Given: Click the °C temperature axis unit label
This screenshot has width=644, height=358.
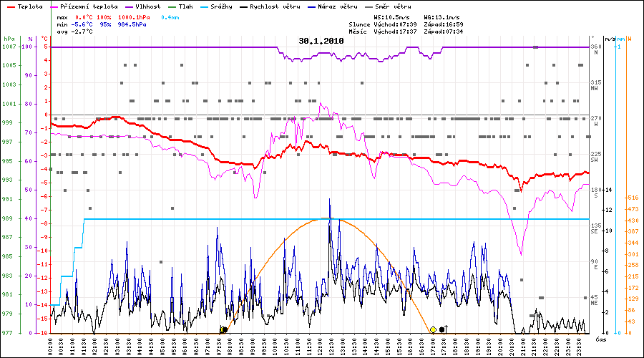Looking at the screenshot, I should 45,39.
